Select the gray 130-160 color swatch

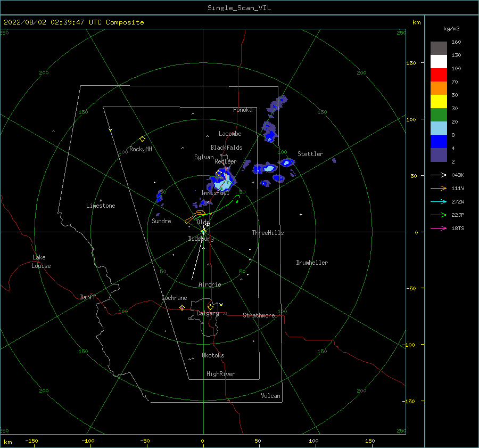[439, 48]
